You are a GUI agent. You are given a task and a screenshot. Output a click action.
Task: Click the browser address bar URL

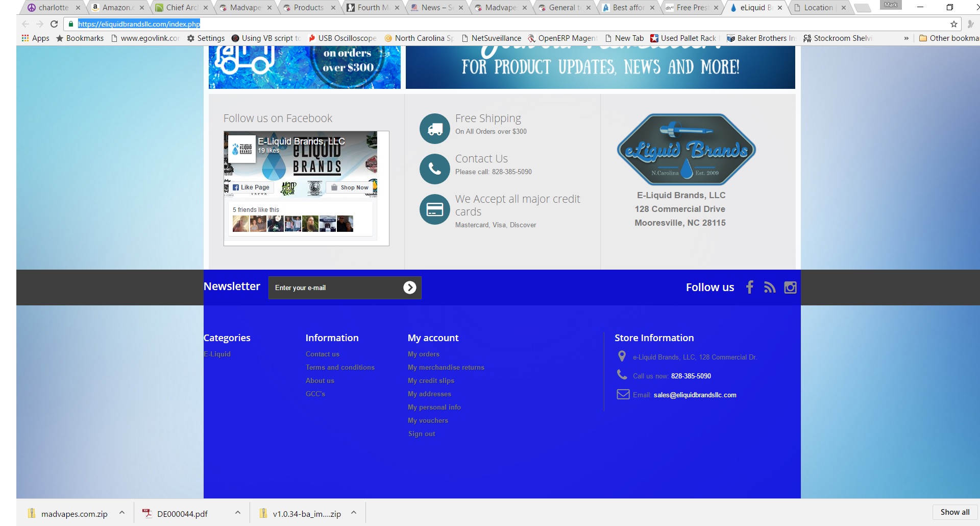[x=139, y=24]
